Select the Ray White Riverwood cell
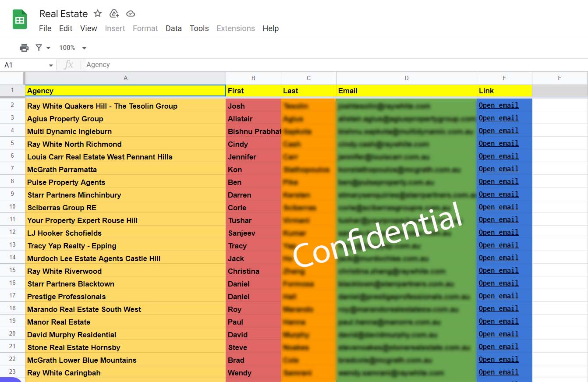Viewport: 588px width, 382px height. (x=125, y=271)
